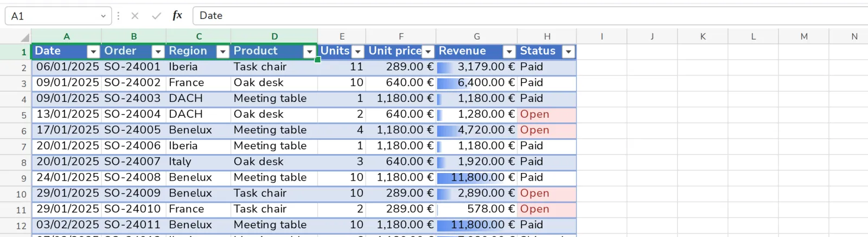Open the Product column filter dropdown
The image size is (868, 237).
(x=309, y=52)
